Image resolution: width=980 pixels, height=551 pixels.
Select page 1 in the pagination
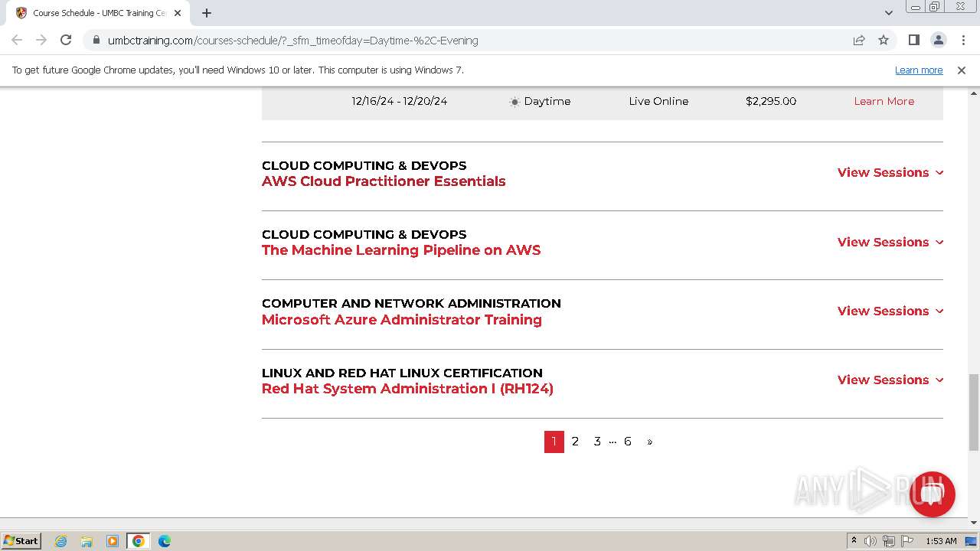click(x=554, y=442)
